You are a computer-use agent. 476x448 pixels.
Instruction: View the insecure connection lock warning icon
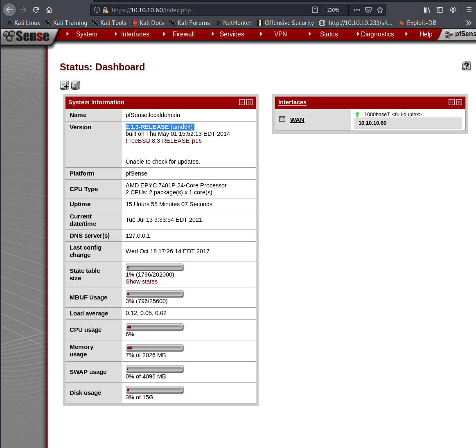coord(105,10)
